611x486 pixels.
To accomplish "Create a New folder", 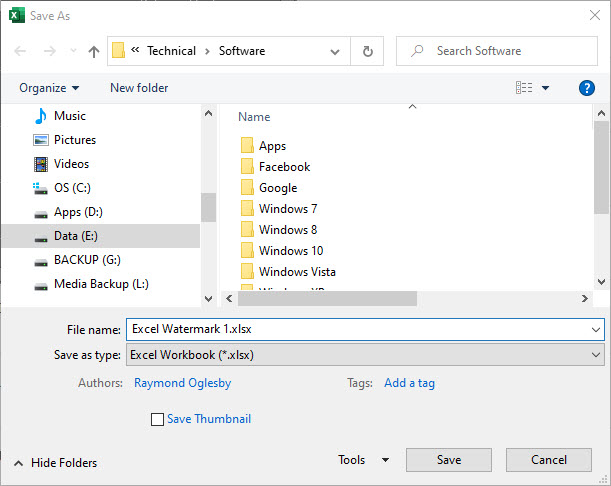I will (x=139, y=88).
